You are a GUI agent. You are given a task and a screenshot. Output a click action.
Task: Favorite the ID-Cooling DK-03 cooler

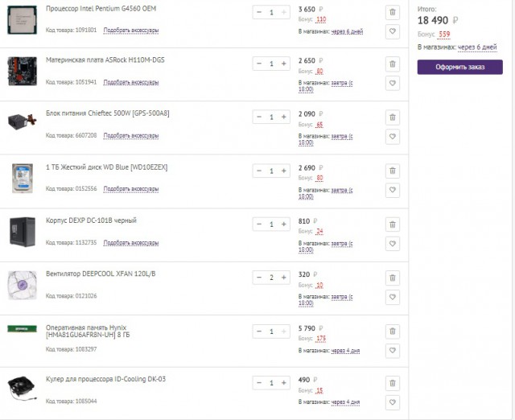(x=393, y=402)
